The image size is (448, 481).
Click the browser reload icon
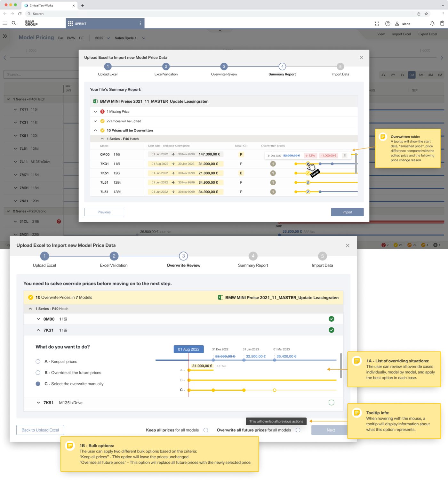click(20, 14)
